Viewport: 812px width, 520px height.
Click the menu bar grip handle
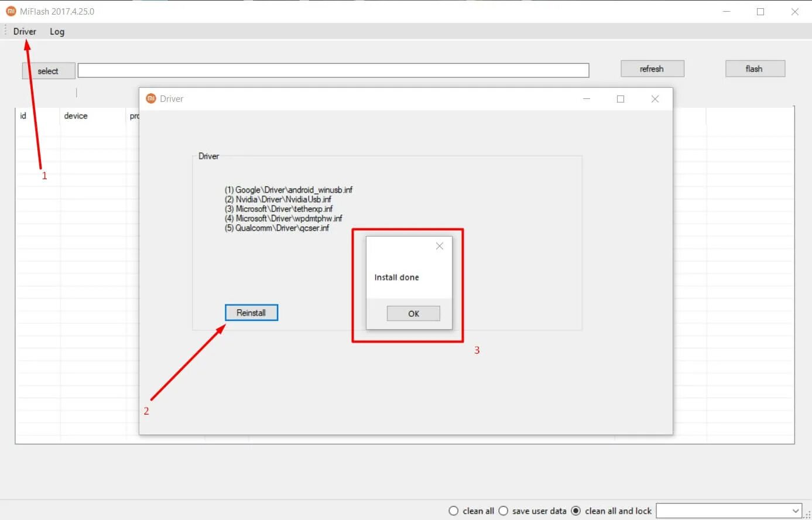pyautogui.click(x=5, y=31)
